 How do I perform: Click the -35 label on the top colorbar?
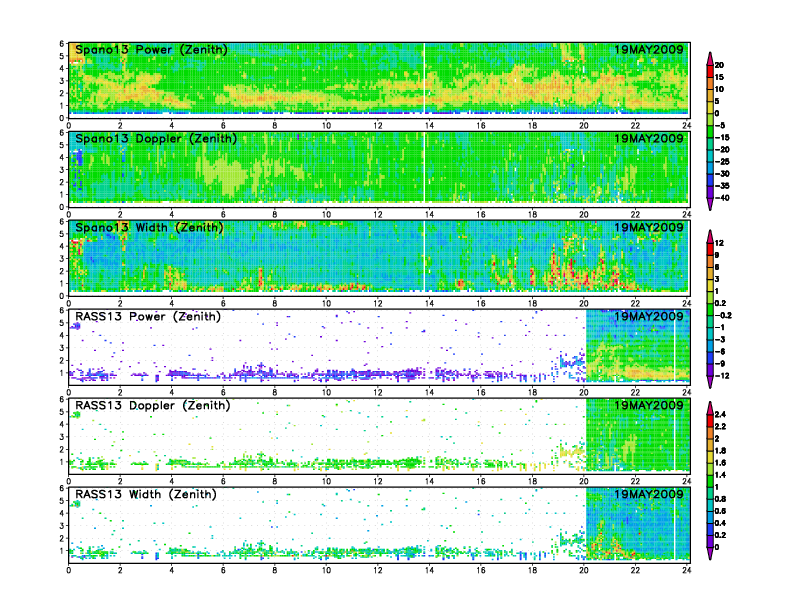(x=722, y=186)
